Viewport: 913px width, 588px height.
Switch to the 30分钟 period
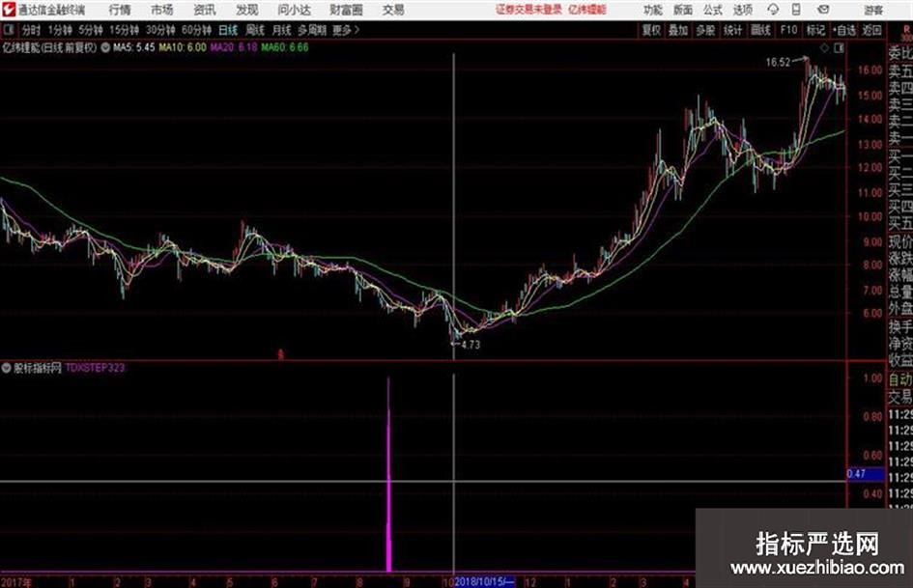point(160,30)
